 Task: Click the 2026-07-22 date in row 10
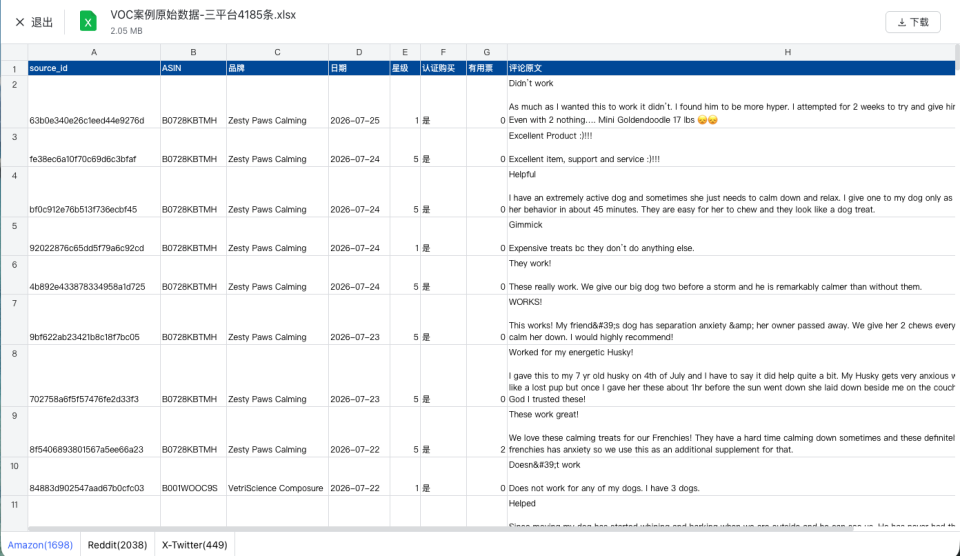pyautogui.click(x=359, y=476)
